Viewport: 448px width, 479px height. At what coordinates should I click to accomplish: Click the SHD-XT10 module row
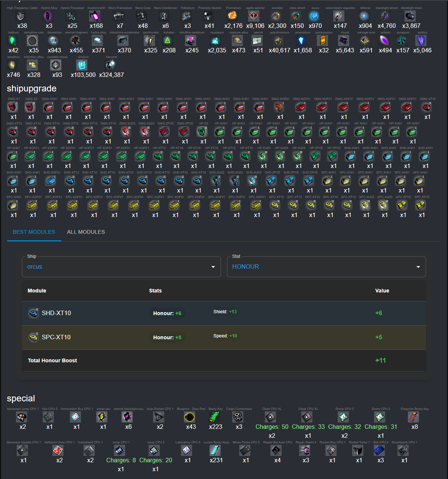point(224,313)
